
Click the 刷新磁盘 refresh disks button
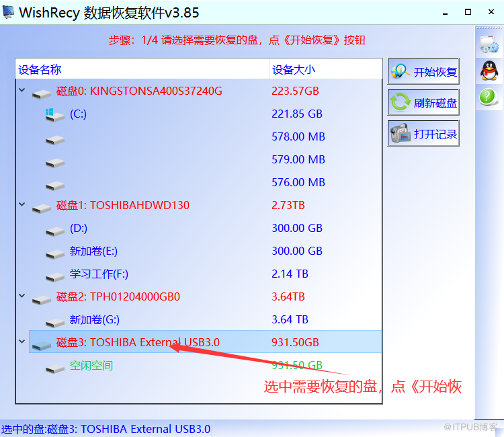tap(423, 103)
